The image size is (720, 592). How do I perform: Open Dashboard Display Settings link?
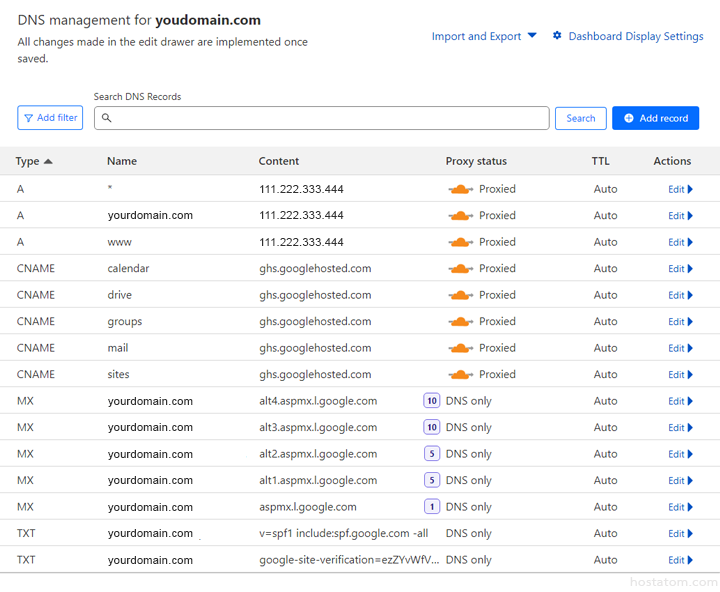click(635, 36)
